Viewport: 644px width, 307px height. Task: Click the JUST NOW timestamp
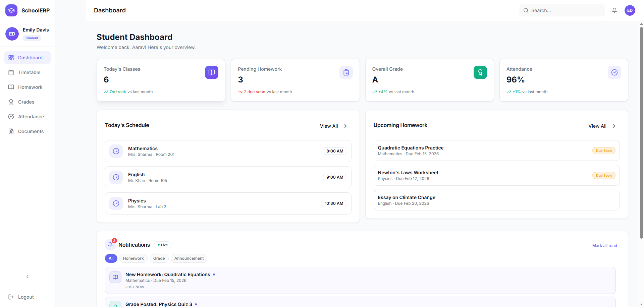[135, 287]
